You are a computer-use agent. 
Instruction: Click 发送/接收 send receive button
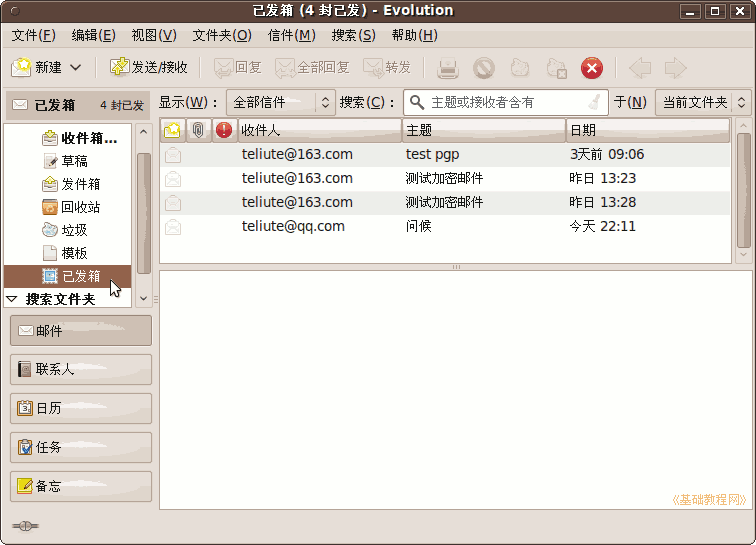click(x=148, y=68)
